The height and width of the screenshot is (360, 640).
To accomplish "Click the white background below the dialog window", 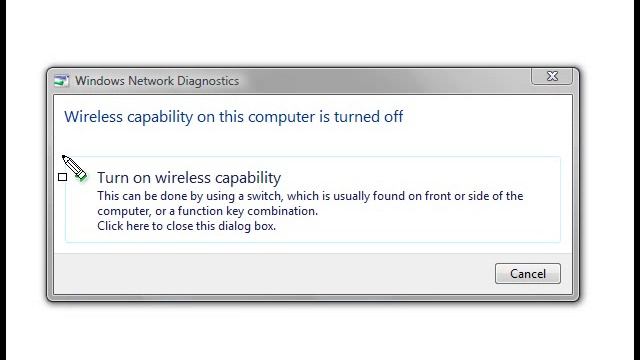I will [320, 331].
